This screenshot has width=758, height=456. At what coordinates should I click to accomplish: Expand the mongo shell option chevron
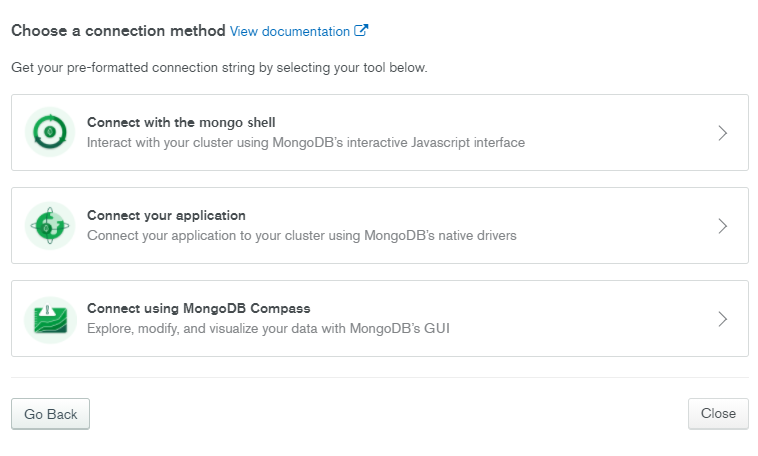(723, 133)
